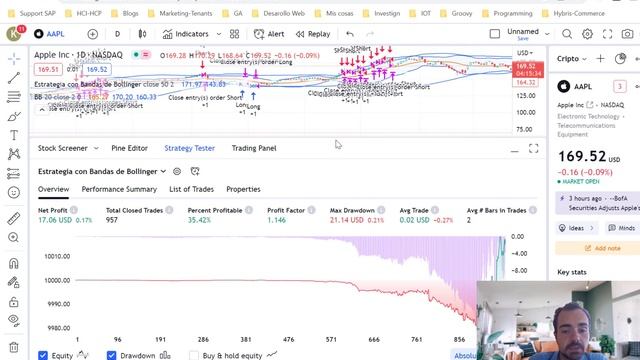This screenshot has width=640, height=360.
Task: Show Net Profit info tooltip icon
Action: (x=74, y=210)
